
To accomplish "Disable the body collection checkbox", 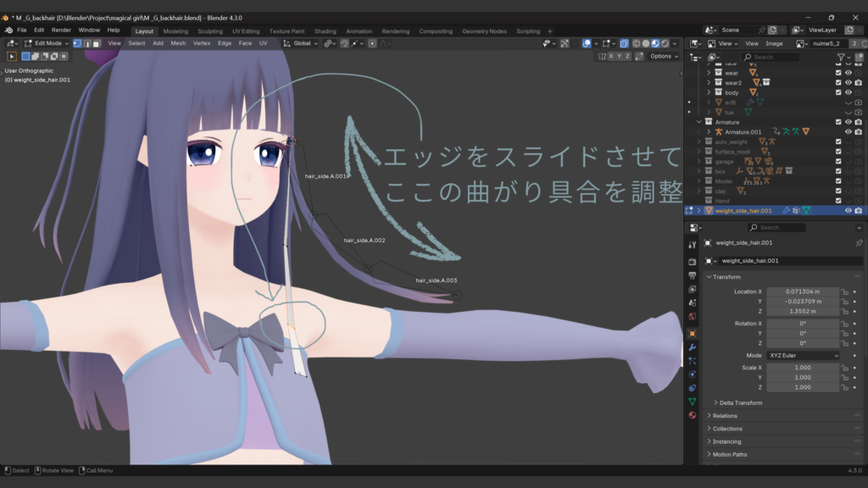I will tap(839, 92).
